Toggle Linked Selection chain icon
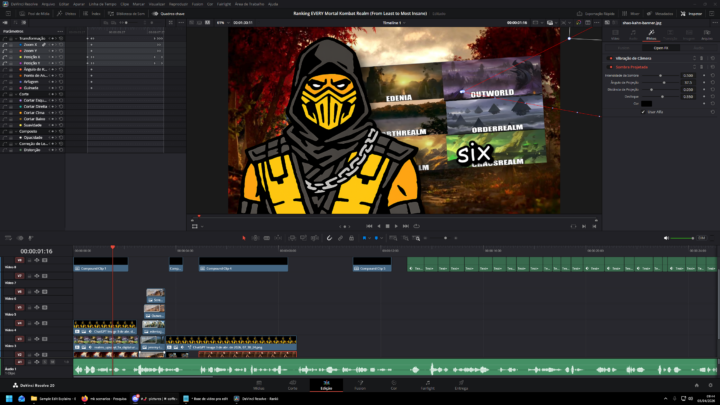 (x=340, y=238)
